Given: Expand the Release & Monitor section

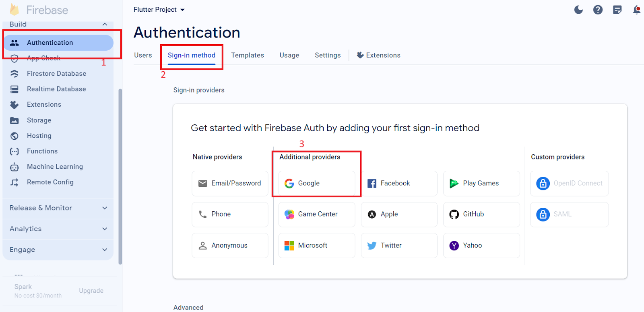Looking at the screenshot, I should click(105, 208).
